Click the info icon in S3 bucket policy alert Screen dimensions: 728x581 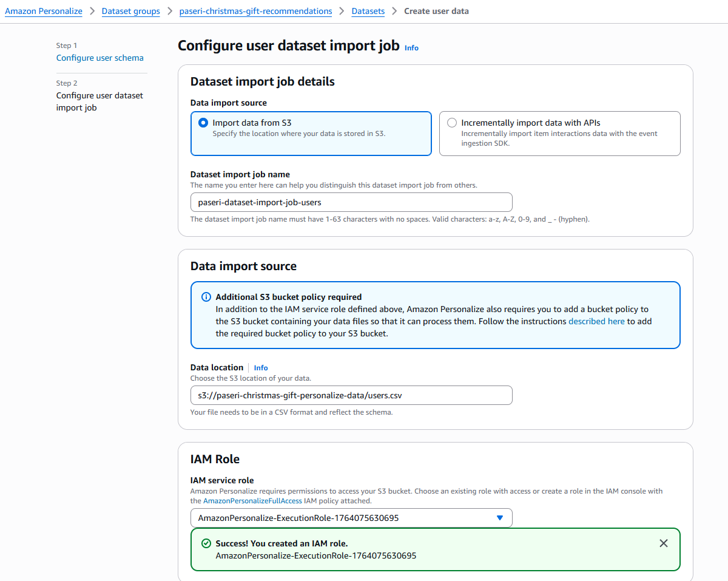(x=206, y=297)
